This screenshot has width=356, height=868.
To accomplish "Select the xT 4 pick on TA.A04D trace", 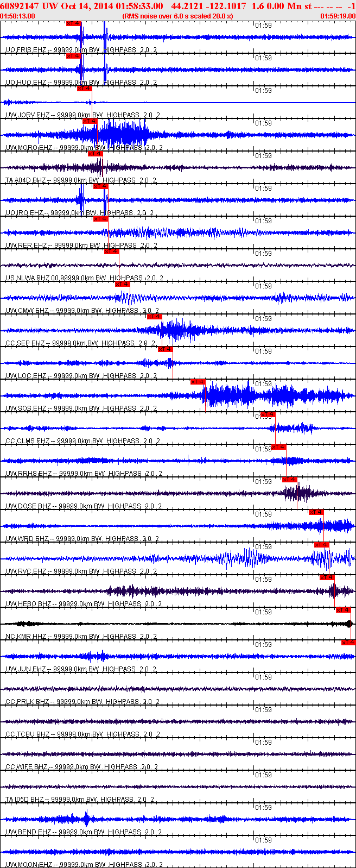I will 95,154.
